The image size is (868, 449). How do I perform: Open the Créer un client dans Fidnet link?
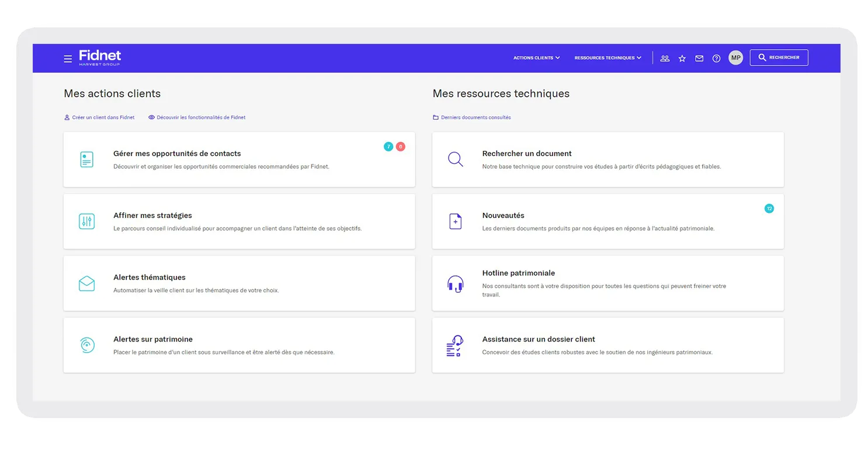pyautogui.click(x=99, y=118)
